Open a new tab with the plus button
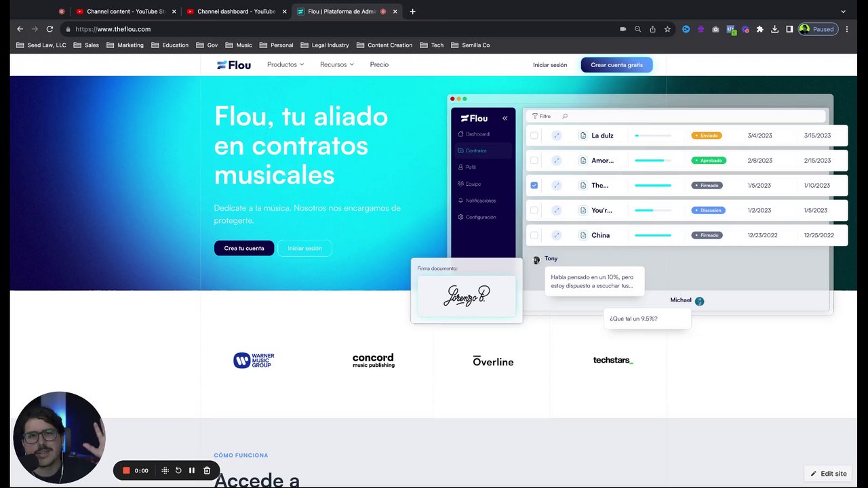Image resolution: width=868 pixels, height=488 pixels. 412,12
